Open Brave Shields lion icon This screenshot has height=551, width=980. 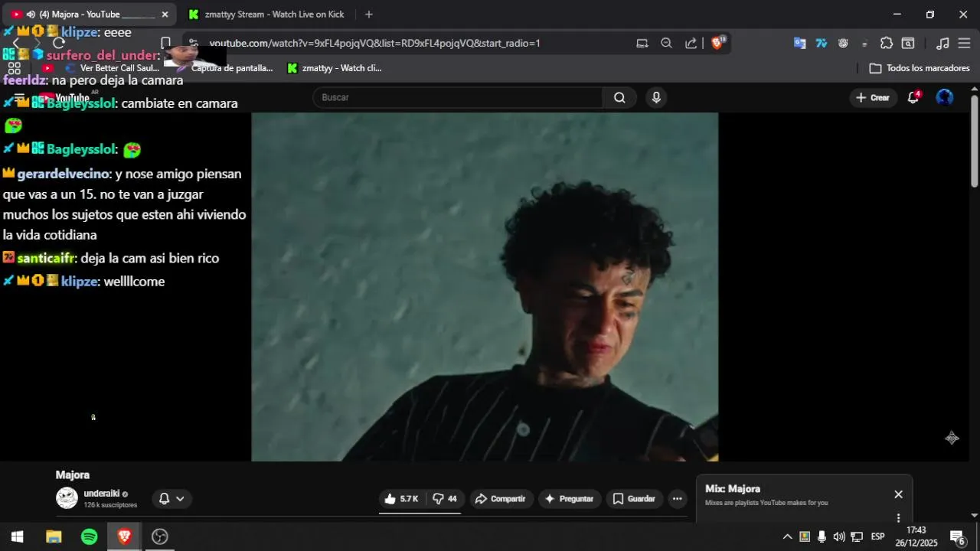coord(717,43)
